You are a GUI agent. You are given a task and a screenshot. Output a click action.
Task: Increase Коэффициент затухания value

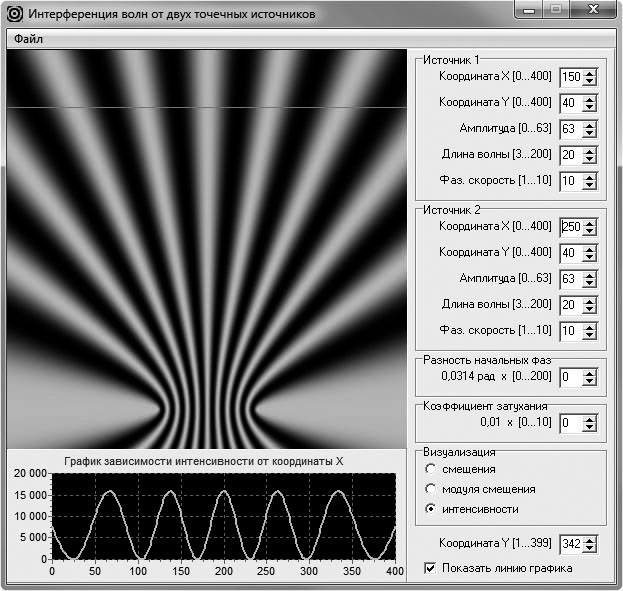(590, 420)
